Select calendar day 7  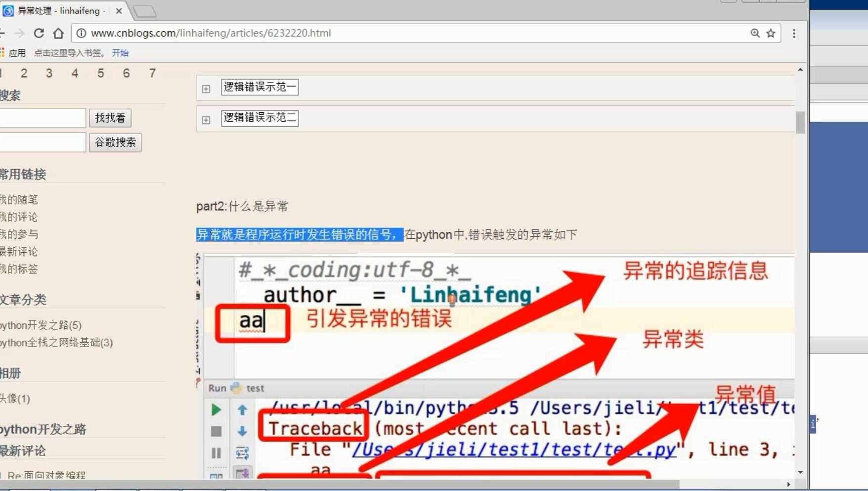coord(153,73)
